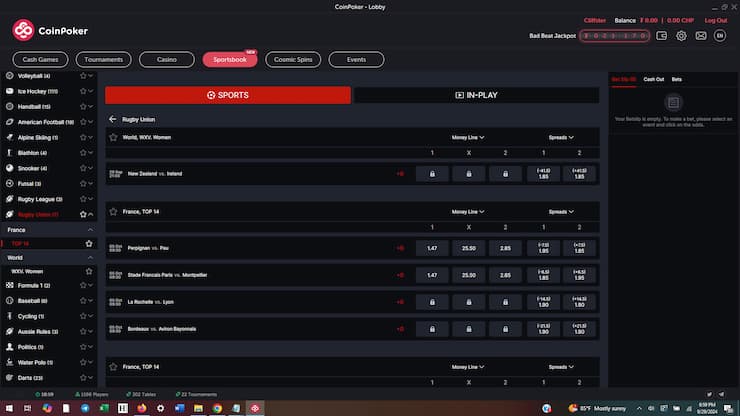Switch to the Cash Games tab
The image size is (740, 416).
click(40, 59)
